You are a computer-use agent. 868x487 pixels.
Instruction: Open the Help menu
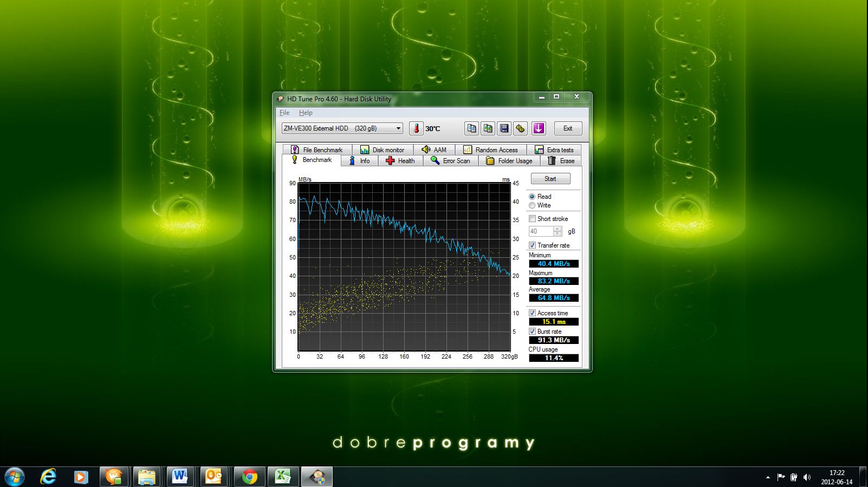306,113
